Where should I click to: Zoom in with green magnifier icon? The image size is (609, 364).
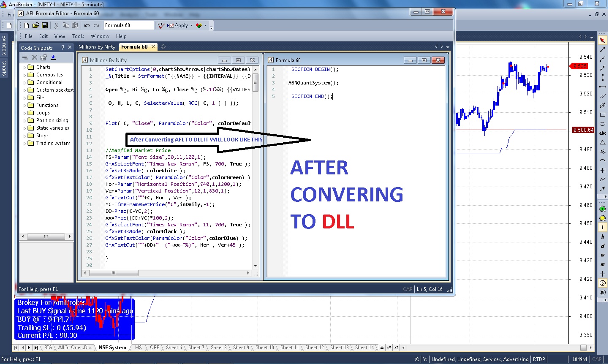pos(603,209)
